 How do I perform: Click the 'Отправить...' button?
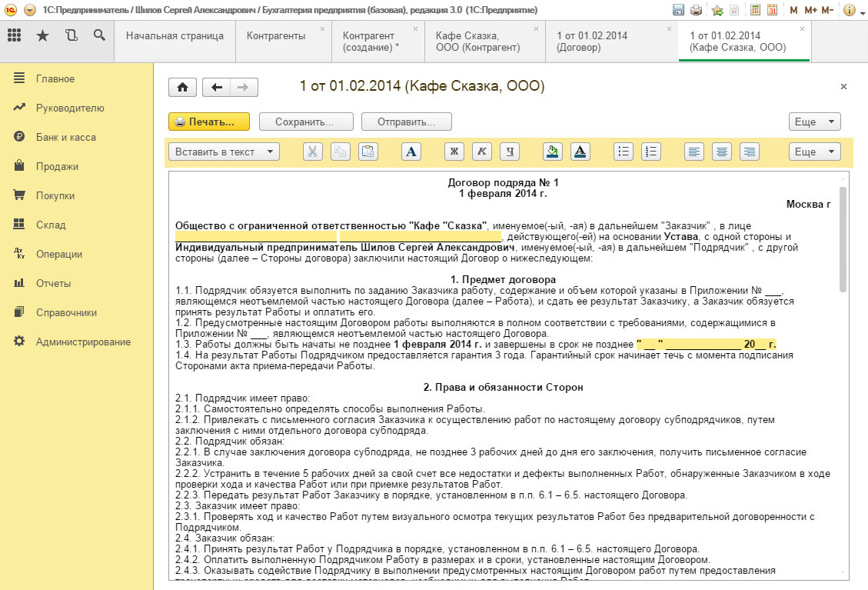406,122
